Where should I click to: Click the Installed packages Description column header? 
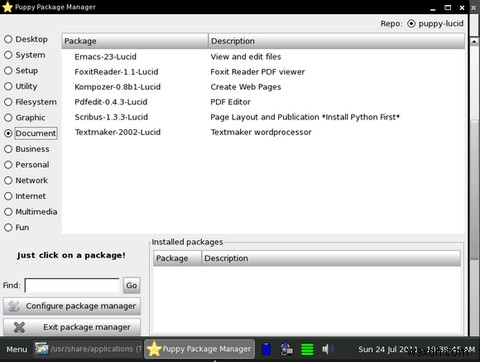[x=331, y=258]
